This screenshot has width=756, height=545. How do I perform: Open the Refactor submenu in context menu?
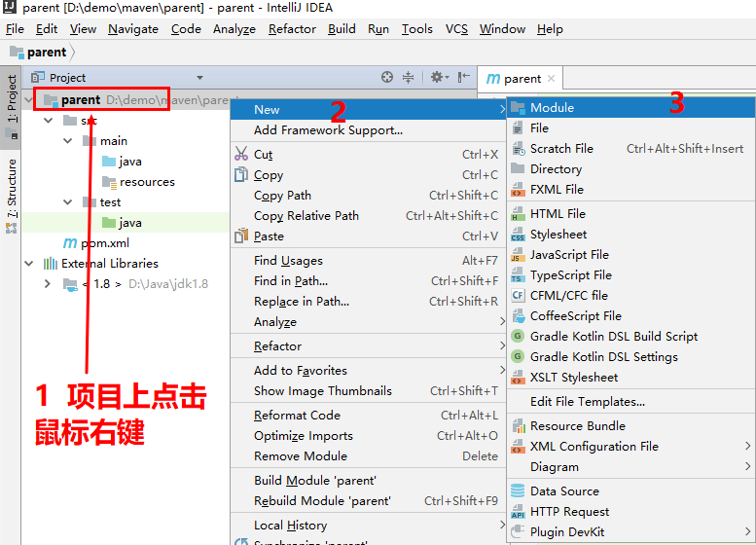pos(368,345)
